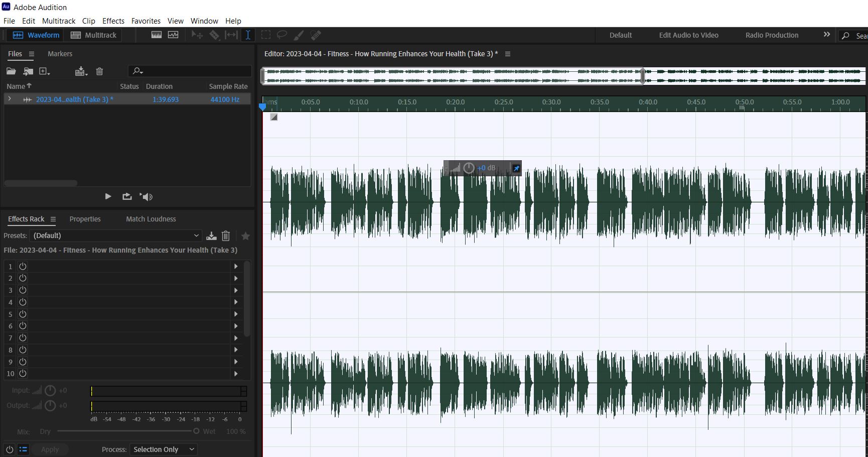Open the File menu
The height and width of the screenshot is (457, 868).
click(9, 21)
